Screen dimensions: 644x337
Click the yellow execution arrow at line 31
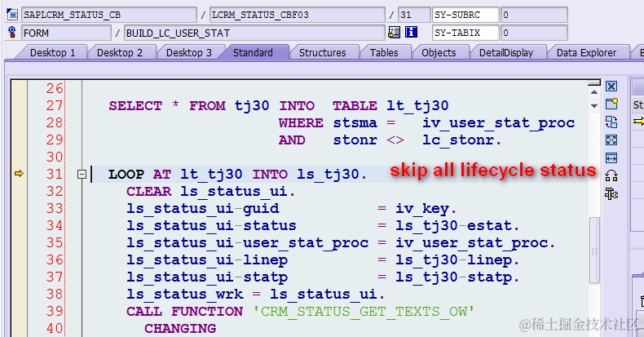point(19,174)
